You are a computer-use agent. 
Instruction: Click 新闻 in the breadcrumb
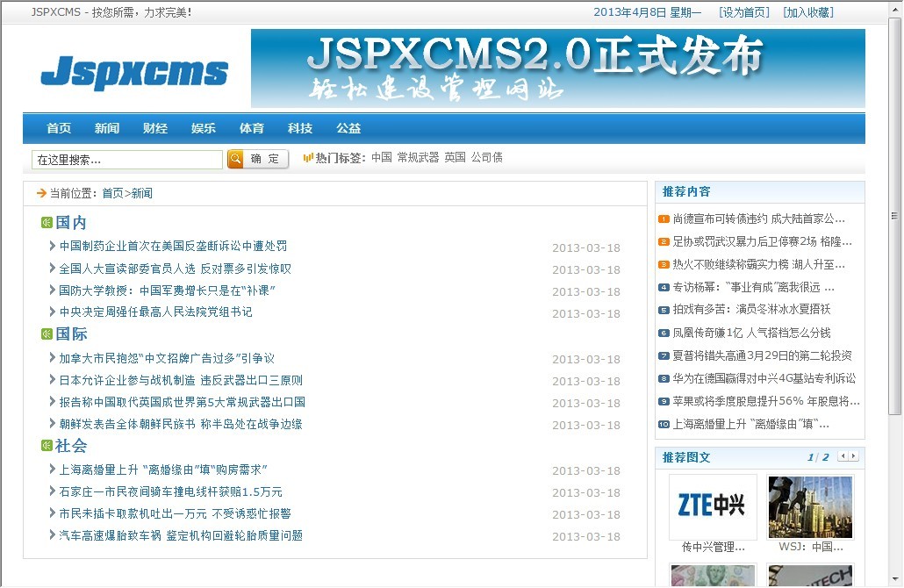pos(142,193)
